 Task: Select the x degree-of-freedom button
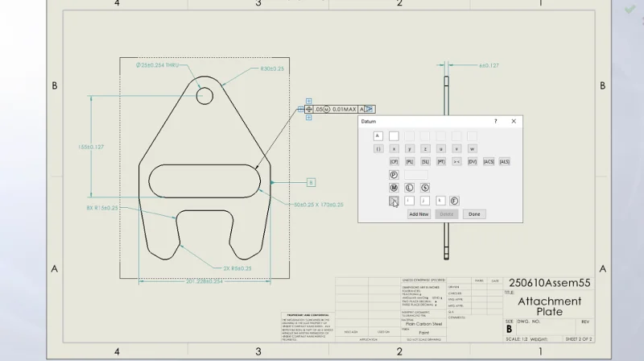[x=394, y=149]
